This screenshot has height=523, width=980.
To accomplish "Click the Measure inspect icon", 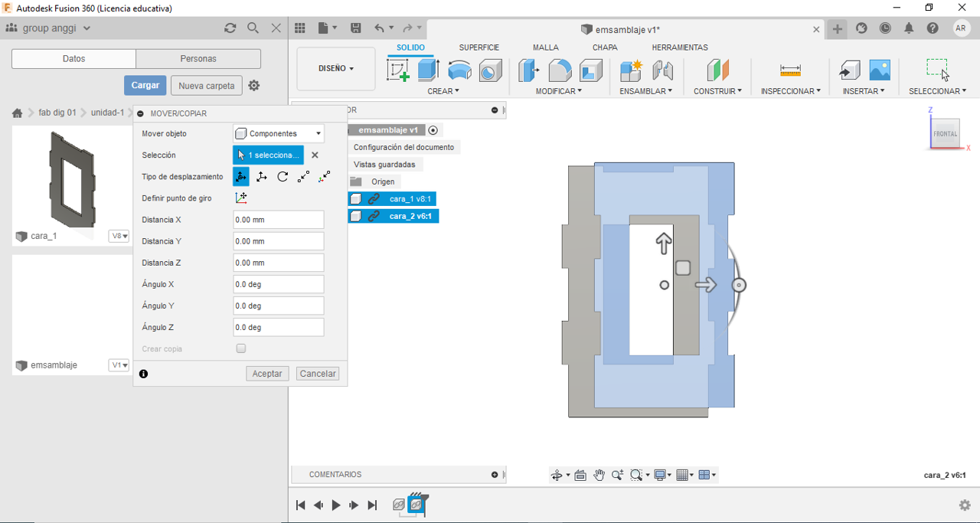I will pos(790,70).
